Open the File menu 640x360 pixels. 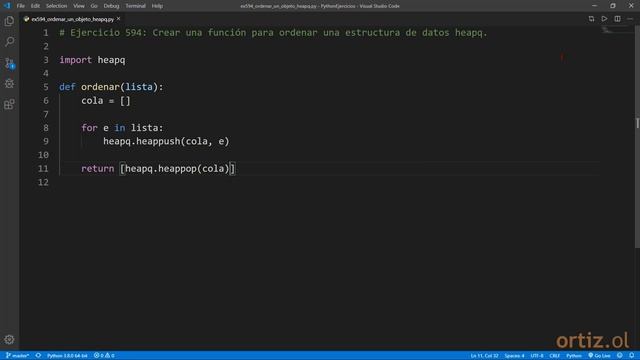point(20,6)
